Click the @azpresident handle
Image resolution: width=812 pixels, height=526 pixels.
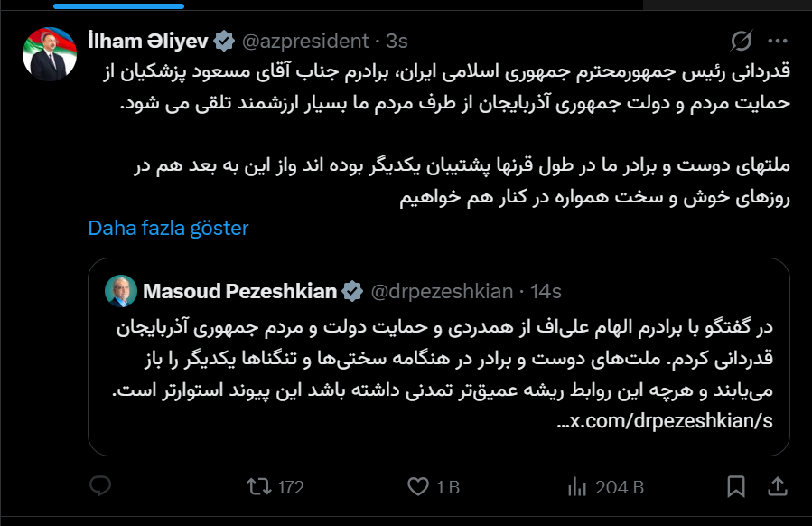[x=307, y=41]
